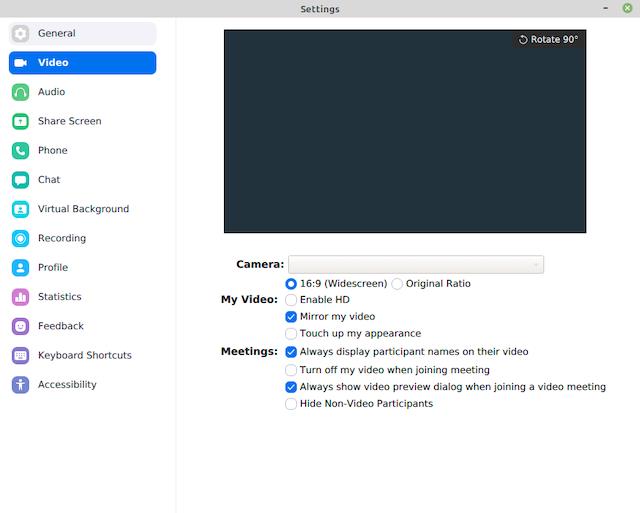
Task: Expand the Camera dropdown arrow
Action: tap(536, 265)
